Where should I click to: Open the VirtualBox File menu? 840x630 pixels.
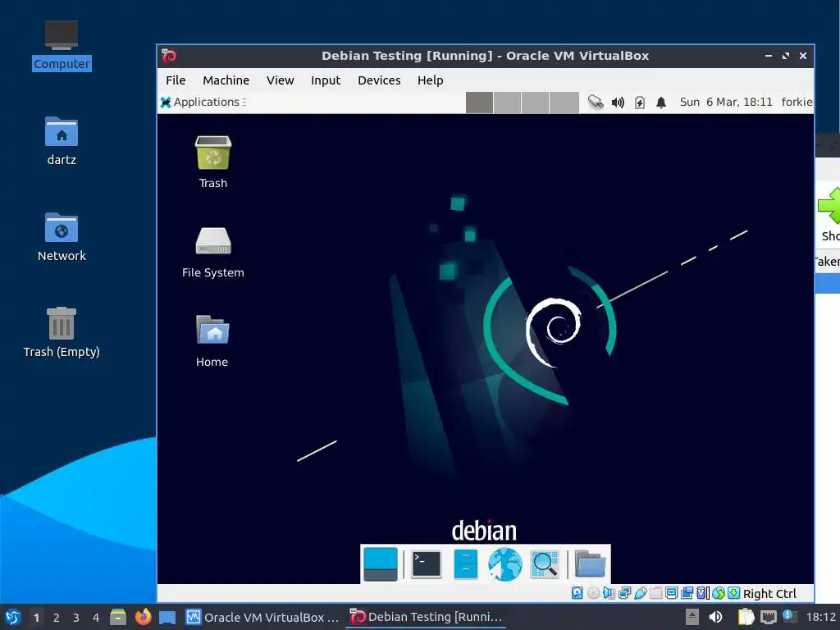176,80
